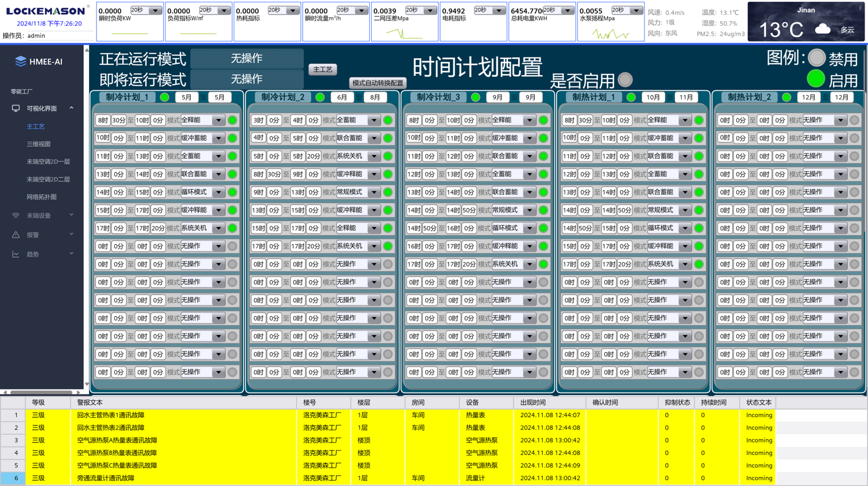Click the HMEE-AI layered logo icon
Image resolution: width=868 pixels, height=486 pixels.
point(20,61)
